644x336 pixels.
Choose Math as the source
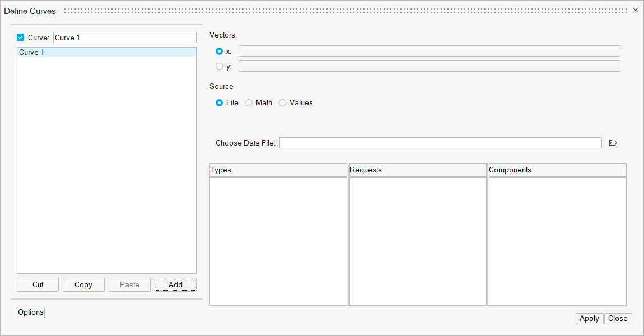click(249, 103)
